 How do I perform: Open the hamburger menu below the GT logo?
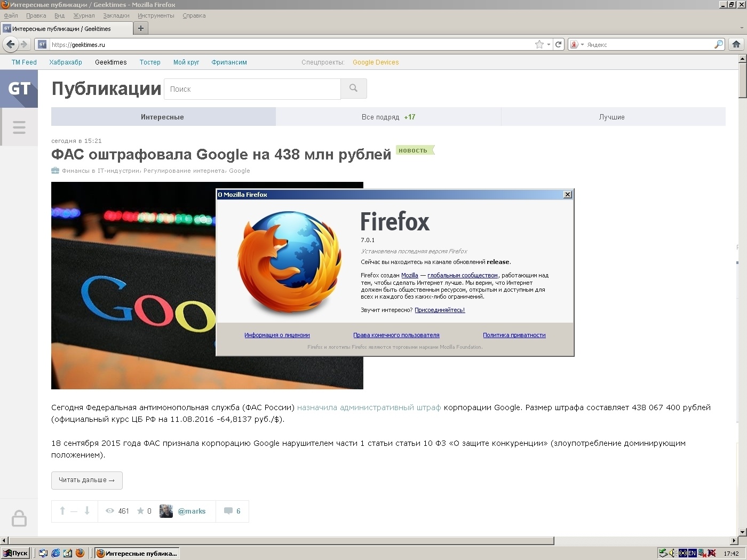click(19, 127)
